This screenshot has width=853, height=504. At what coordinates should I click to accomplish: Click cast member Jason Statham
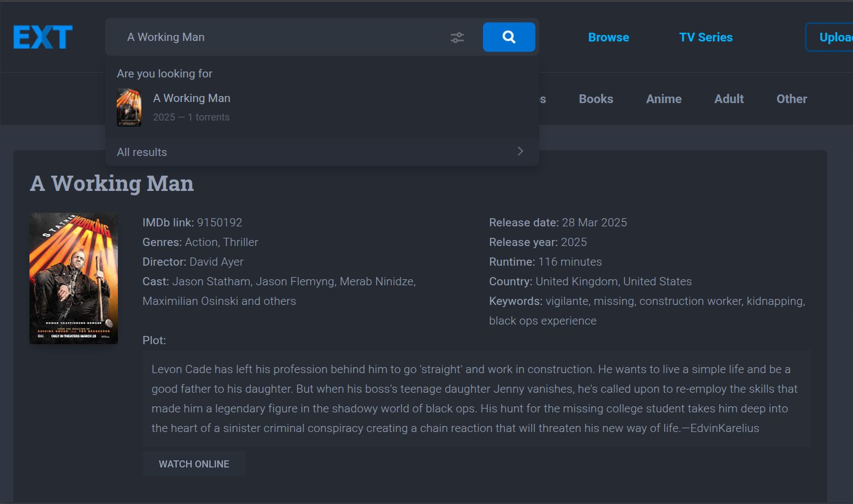click(x=211, y=281)
